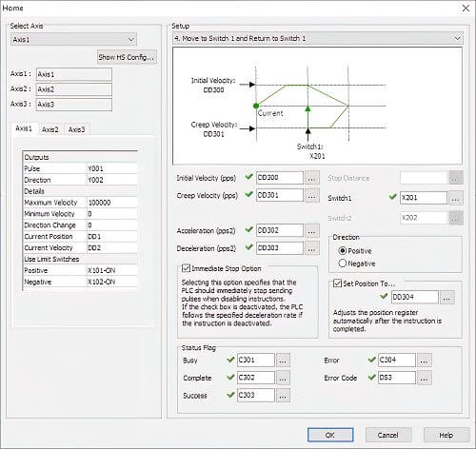Click the Busy C301 input field
The width and height of the screenshot is (476, 449).
pyautogui.click(x=256, y=361)
